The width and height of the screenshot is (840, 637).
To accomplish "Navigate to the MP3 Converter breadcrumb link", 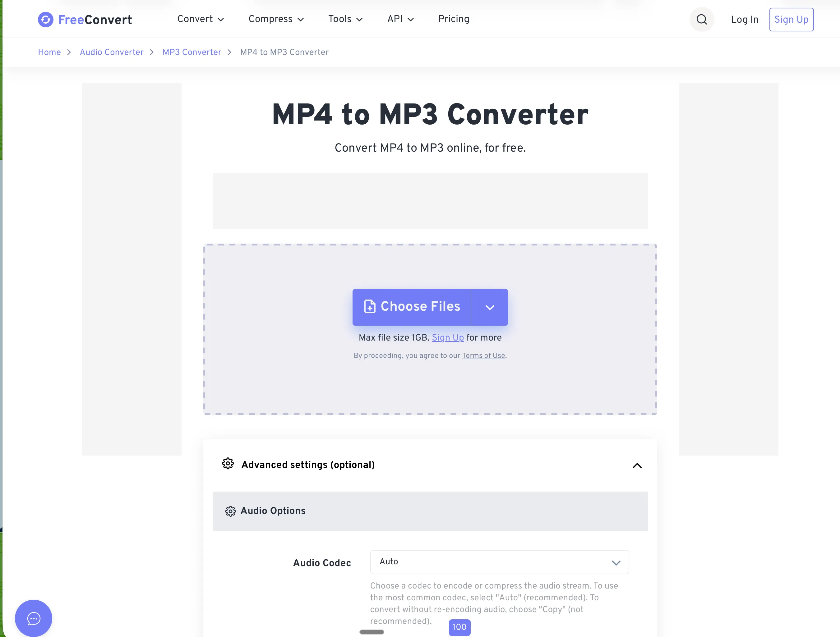I will point(192,53).
